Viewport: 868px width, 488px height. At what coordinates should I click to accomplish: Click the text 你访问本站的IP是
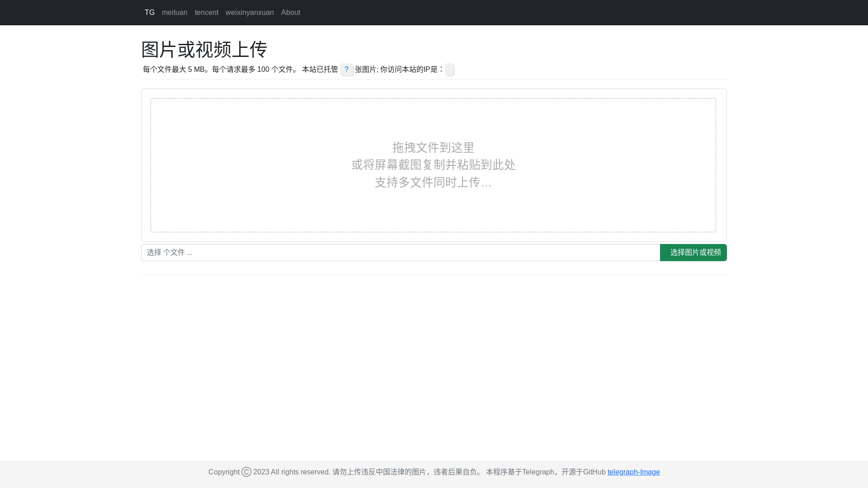(x=409, y=69)
